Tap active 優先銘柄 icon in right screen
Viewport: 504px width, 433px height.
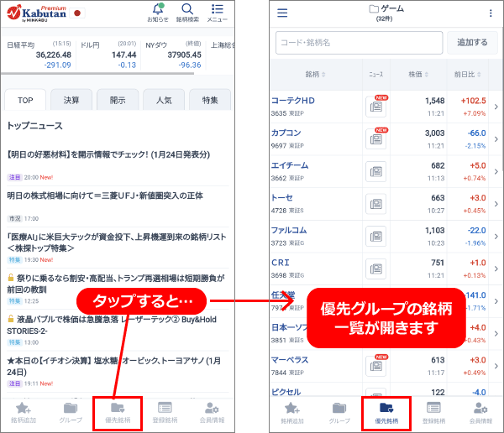point(386,414)
